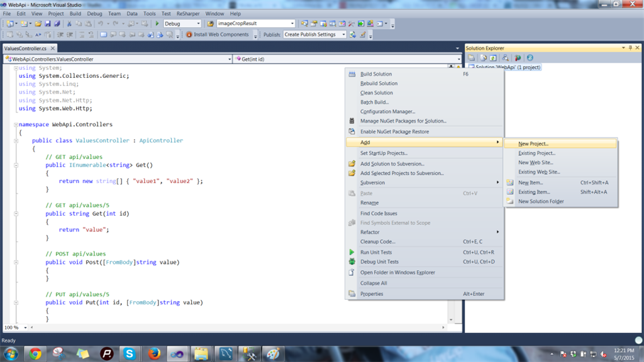Open Google Chrome from the taskbar

pos(35,353)
